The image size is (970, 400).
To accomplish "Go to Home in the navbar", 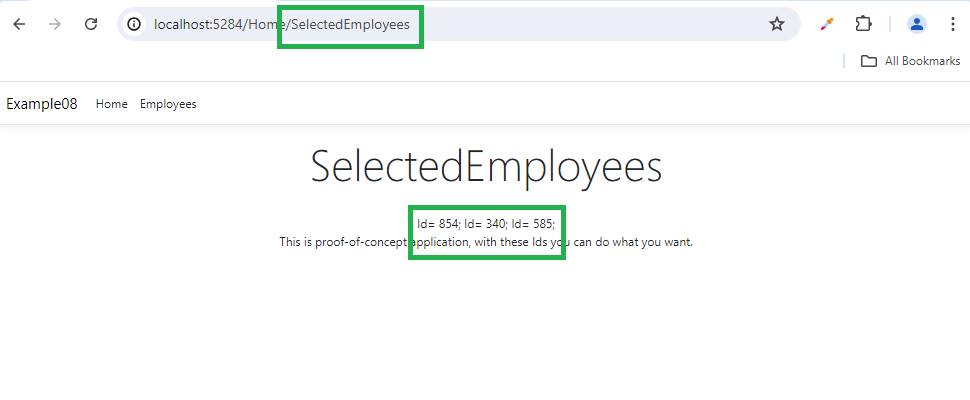I will tap(111, 104).
